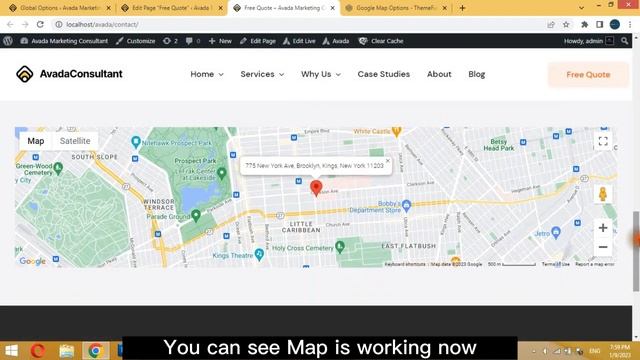Click the WordPress logo in admin bar
Viewport: 640px width, 360px height.
[8, 41]
